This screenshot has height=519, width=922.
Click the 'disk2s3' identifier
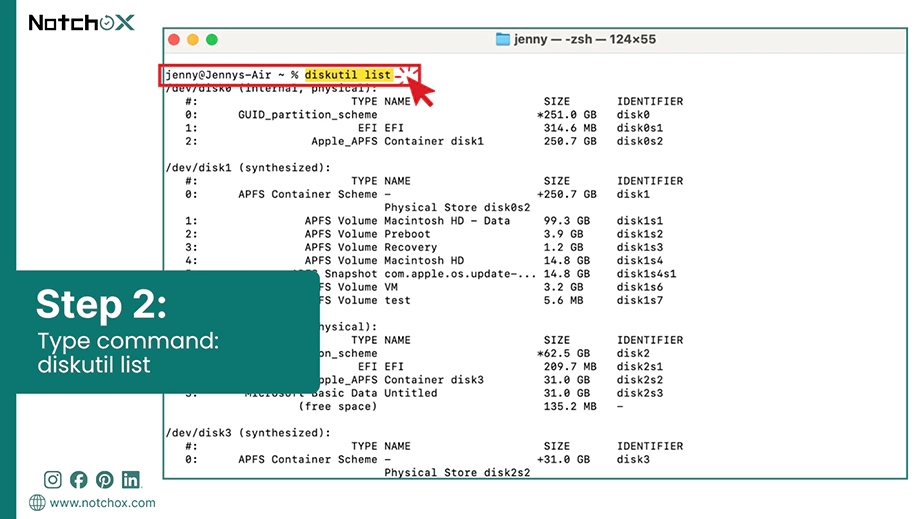[x=640, y=393]
